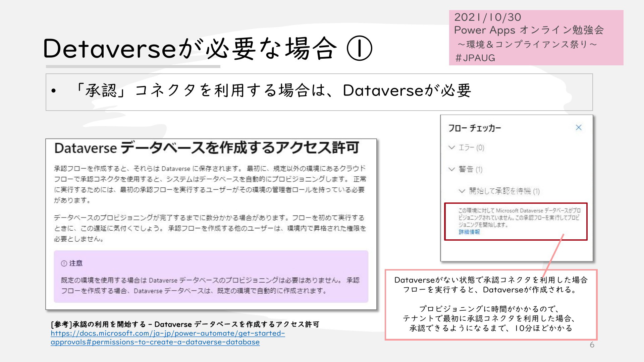The width and height of the screenshot is (644, 362).
Task: Click the 注意 note paragraph 既定の環境を使用する場合は
Action: coord(210,286)
